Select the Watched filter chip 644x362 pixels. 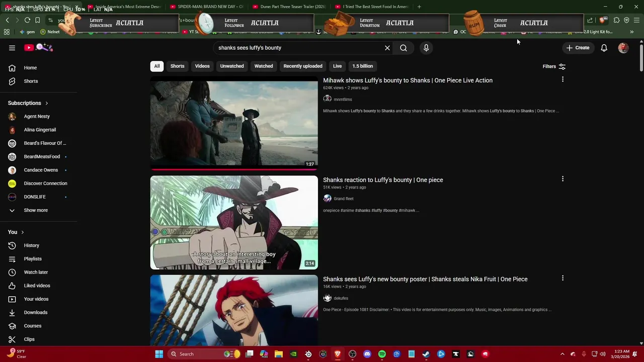tap(264, 66)
